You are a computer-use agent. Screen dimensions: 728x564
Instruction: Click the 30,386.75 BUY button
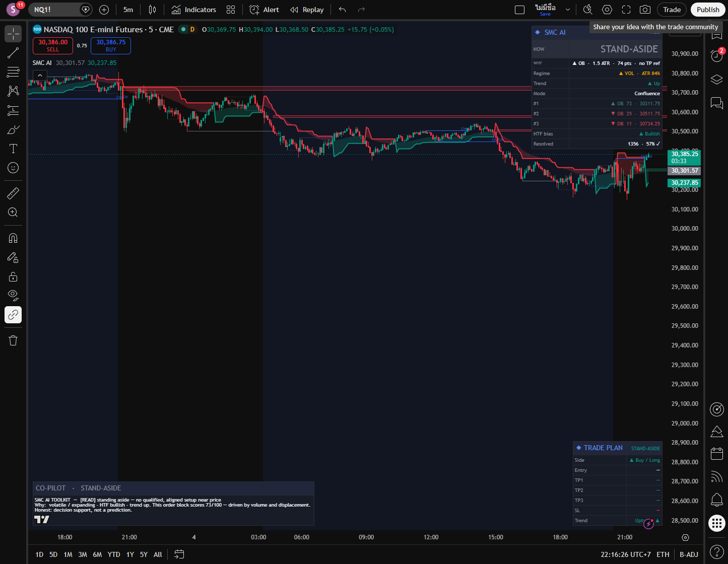click(111, 46)
